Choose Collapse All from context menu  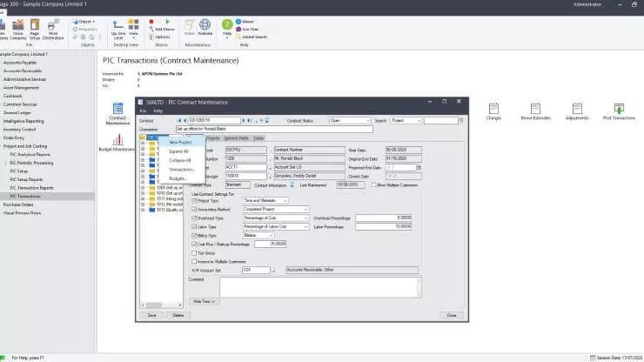181,160
